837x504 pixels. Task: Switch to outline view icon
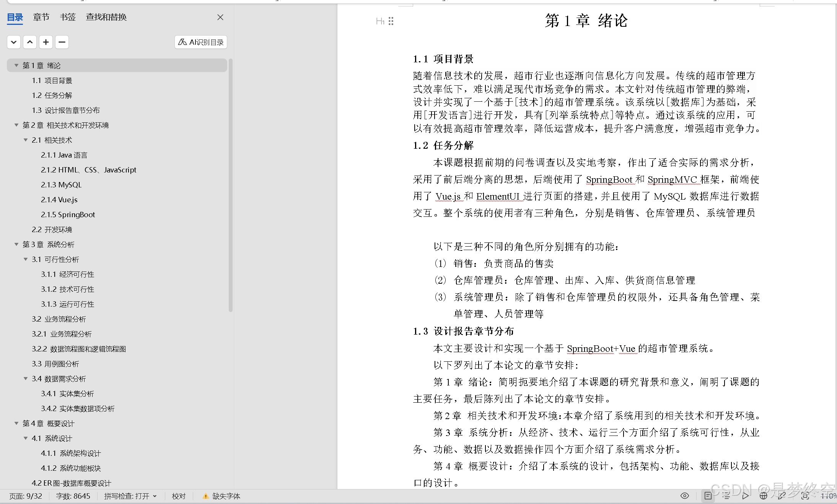(726, 496)
